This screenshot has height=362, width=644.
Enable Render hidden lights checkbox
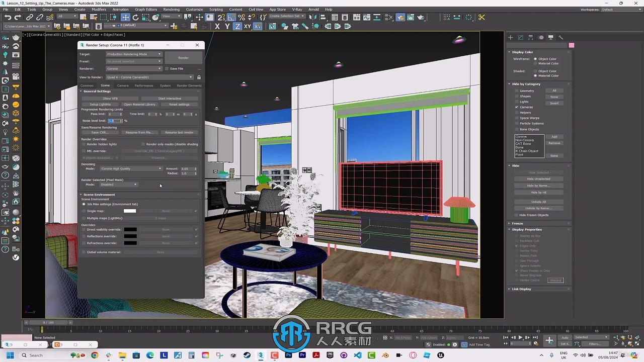(84, 144)
